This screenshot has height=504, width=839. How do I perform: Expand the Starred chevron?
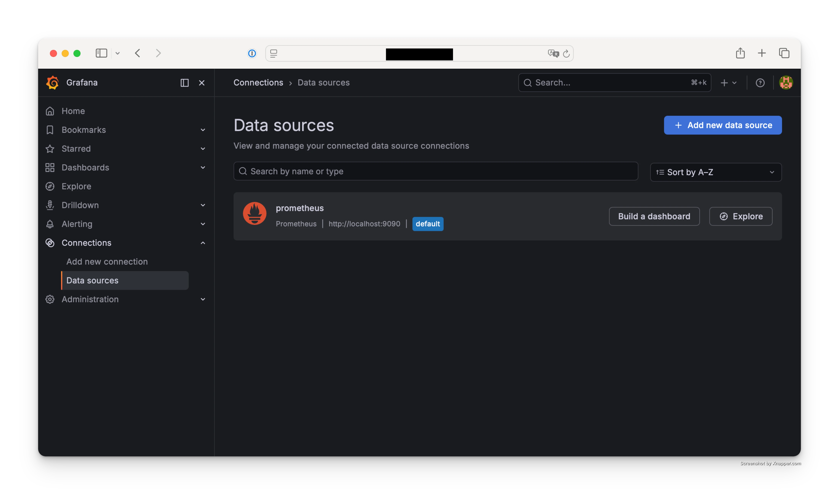click(203, 149)
